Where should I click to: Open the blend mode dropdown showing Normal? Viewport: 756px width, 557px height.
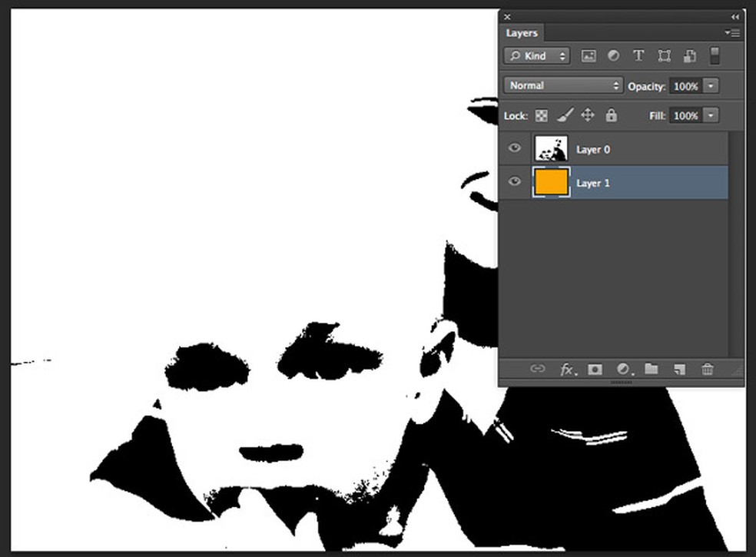[x=562, y=85]
